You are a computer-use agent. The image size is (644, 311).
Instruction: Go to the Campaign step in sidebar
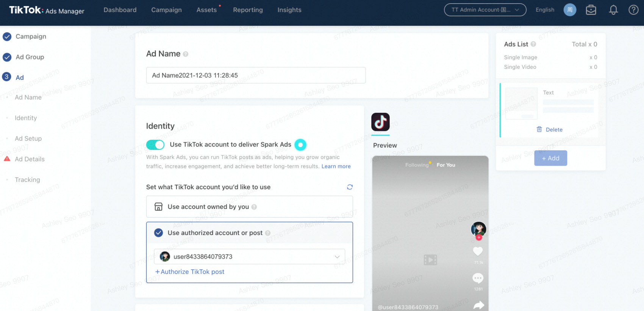click(x=31, y=36)
